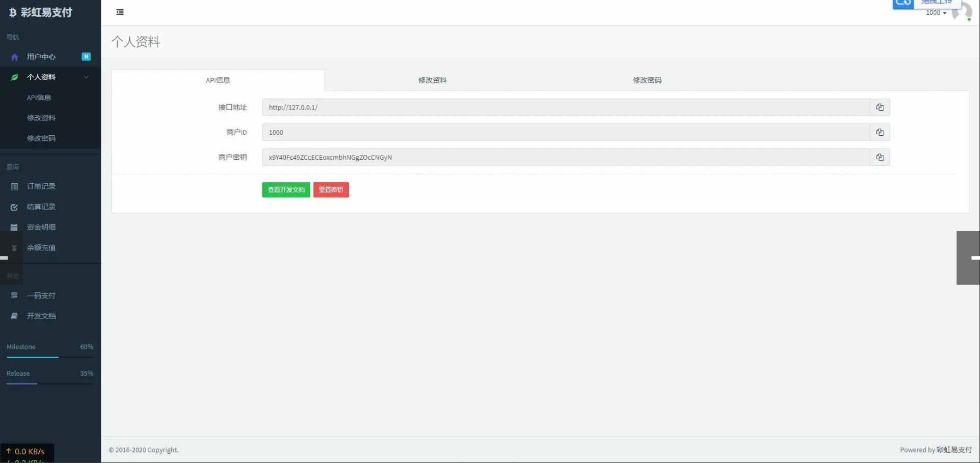The height and width of the screenshot is (463, 980).
Task: Click the 结算记录 check icon
Action: click(x=15, y=207)
